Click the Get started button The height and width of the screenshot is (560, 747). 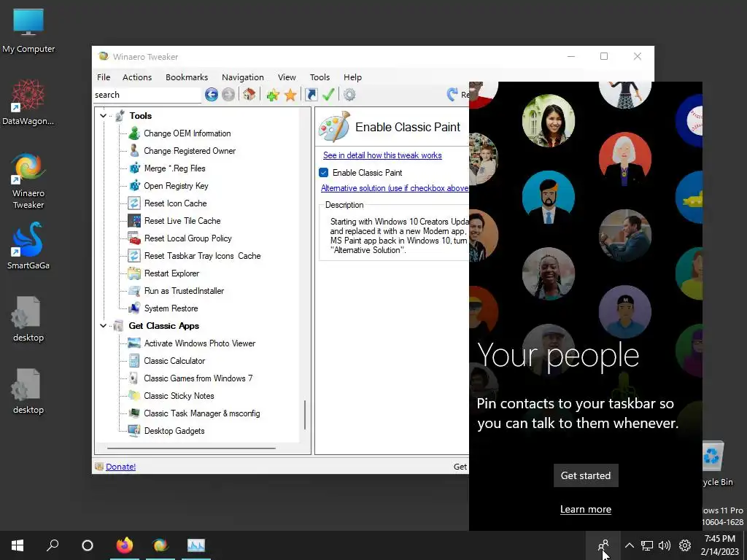[586, 475]
